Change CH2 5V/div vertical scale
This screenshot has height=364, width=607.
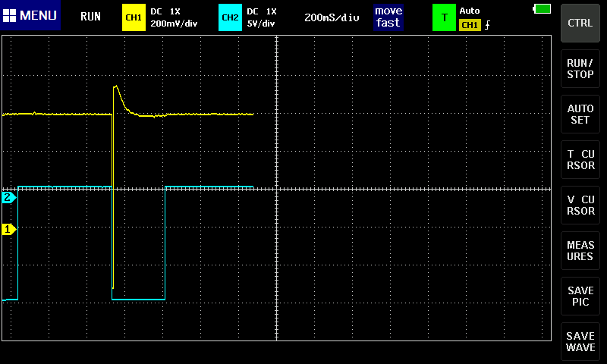262,24
